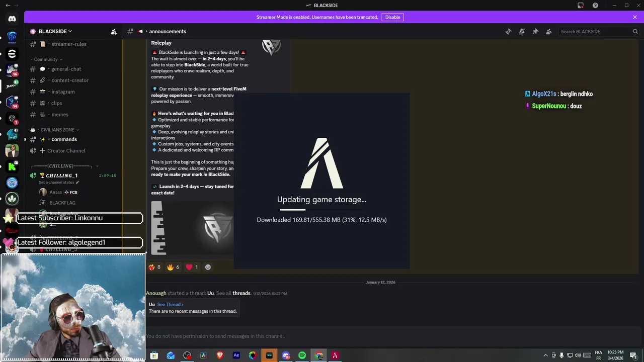Add the heart reaction showing 1
Screen dimensions: 644x362
click(192, 267)
